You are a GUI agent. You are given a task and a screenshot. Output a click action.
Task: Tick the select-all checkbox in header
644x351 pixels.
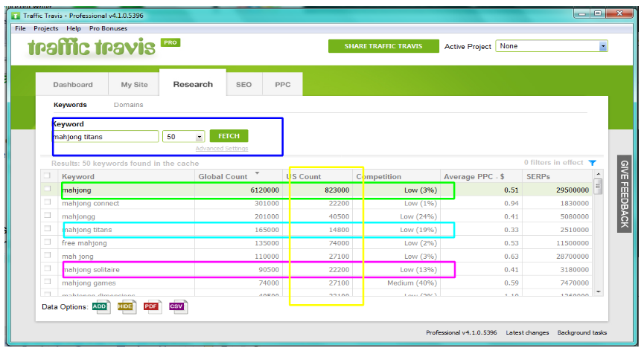(x=47, y=176)
